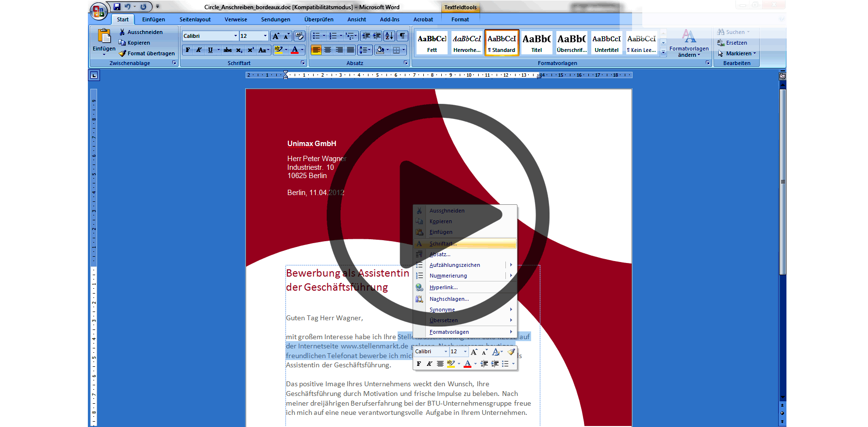Image resolution: width=868 pixels, height=427 pixels.
Task: Click the ribbon strikethrough abc icon
Action: [228, 50]
